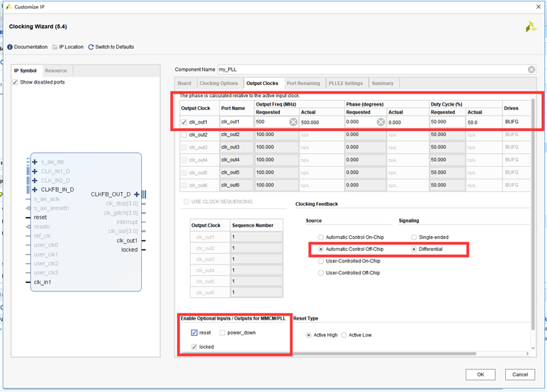This screenshot has width=547, height=392.
Task: Open the Documentation link
Action: [x=30, y=47]
